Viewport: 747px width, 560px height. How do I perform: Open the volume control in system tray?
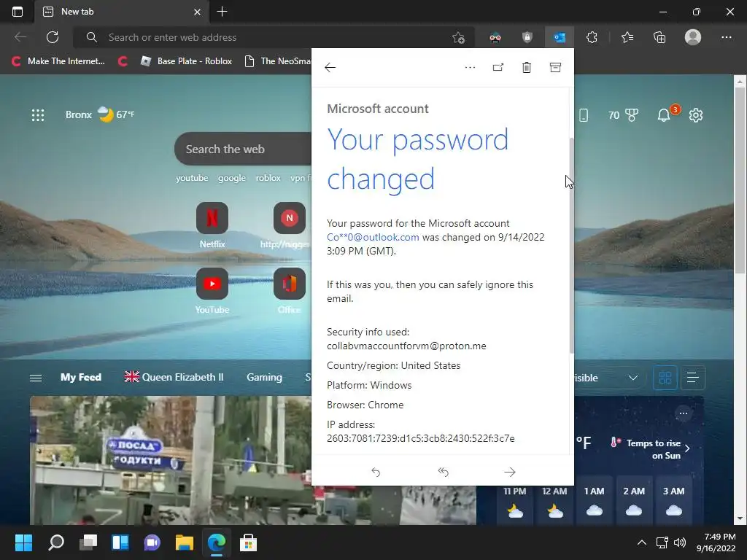click(x=680, y=542)
